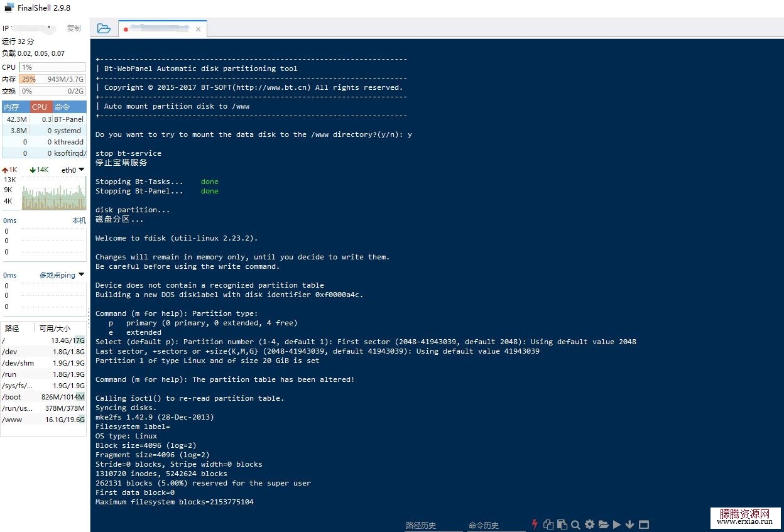This screenshot has width=784, height=532.
Task: Click the download speed 14K indicator
Action: click(39, 170)
